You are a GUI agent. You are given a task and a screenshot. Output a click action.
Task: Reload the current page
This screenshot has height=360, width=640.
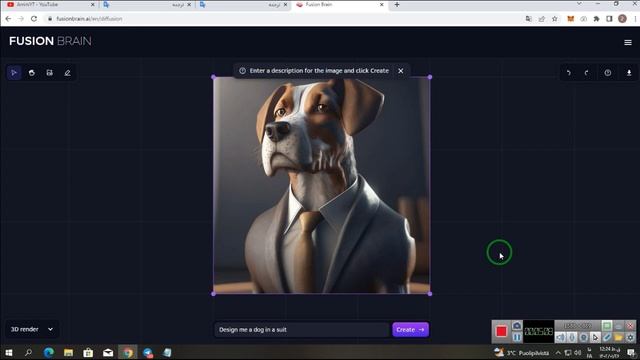[34, 19]
